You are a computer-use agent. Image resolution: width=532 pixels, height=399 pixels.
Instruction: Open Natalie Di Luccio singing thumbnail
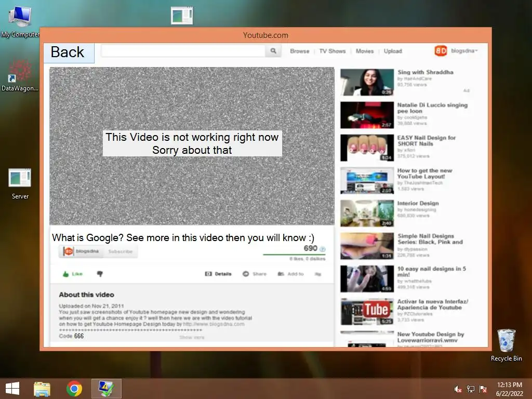pos(367,115)
